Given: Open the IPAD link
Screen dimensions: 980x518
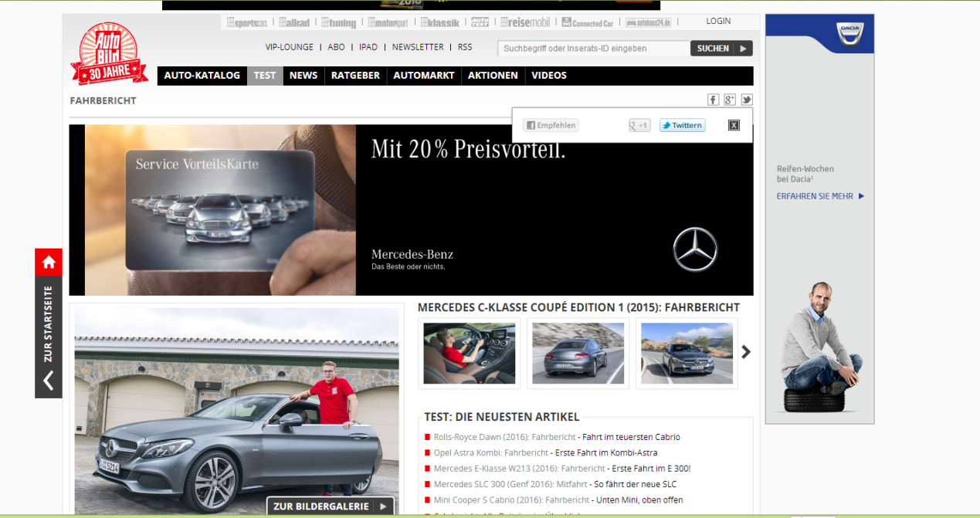Looking at the screenshot, I should (x=368, y=47).
